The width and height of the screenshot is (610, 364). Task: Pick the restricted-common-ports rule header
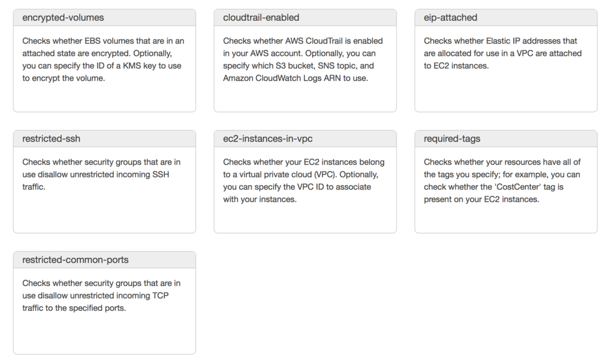click(x=104, y=260)
